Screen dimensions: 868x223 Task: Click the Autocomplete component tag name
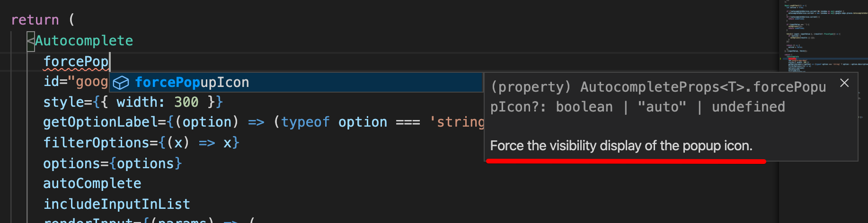pyautogui.click(x=84, y=41)
